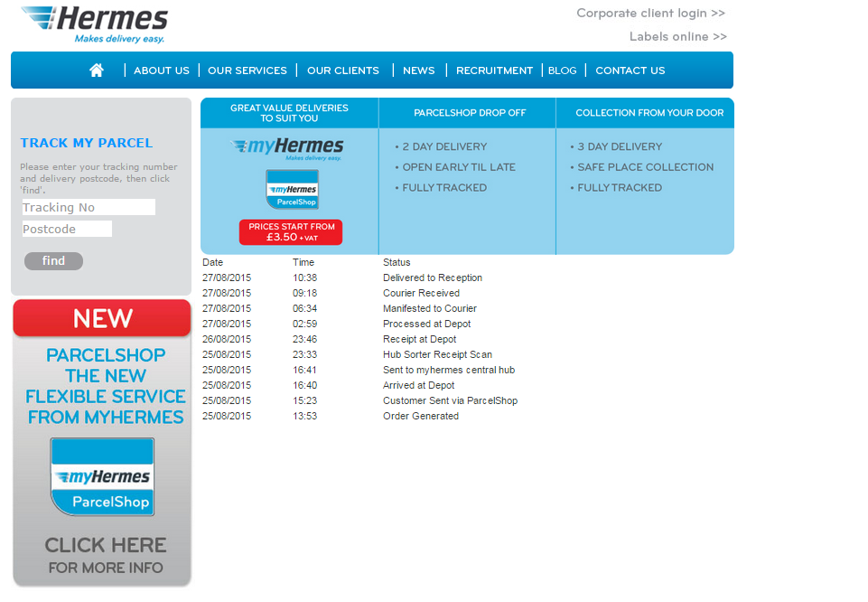Select the 'Arrived at Depot' status
Screen dimensions: 868x602
click(418, 385)
